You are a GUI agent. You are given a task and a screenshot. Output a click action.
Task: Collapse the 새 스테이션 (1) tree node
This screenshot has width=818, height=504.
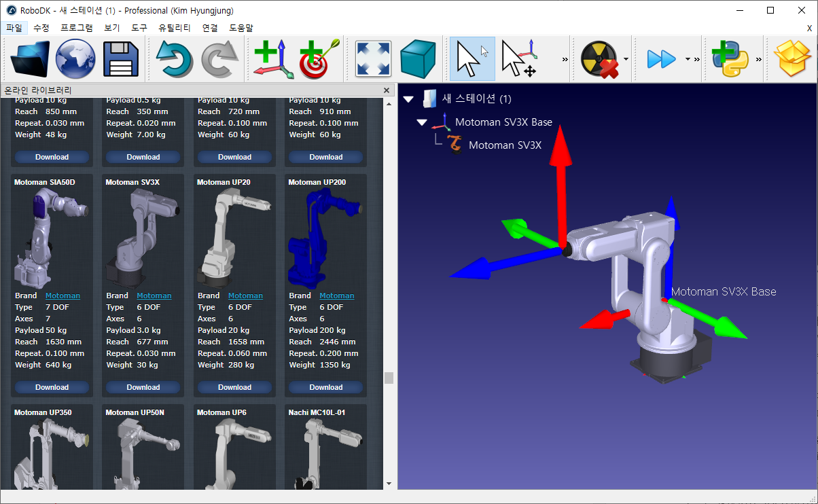click(x=408, y=99)
